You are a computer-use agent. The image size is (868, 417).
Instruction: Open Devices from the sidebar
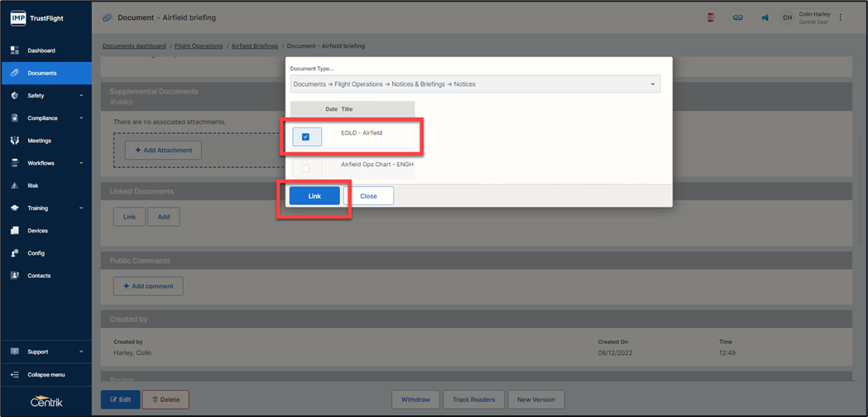37,231
